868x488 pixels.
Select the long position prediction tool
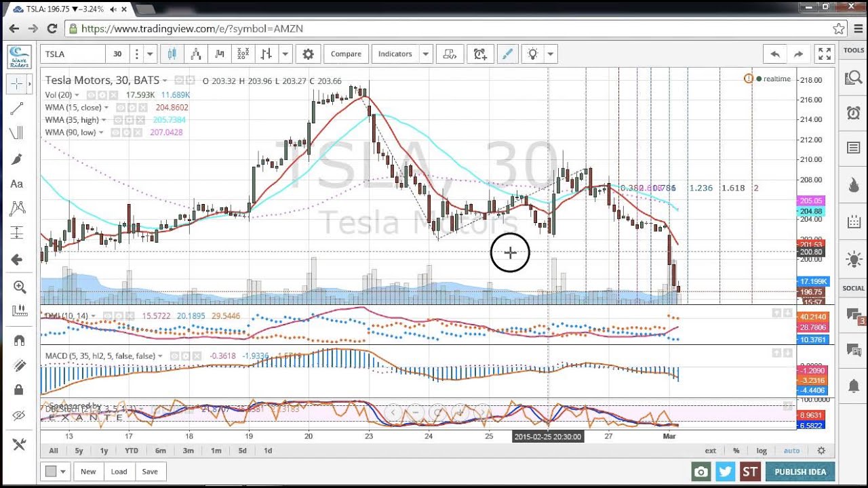click(x=17, y=233)
